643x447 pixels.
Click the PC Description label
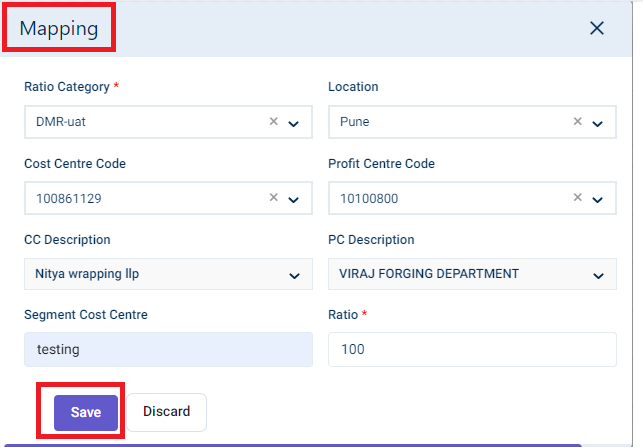371,239
